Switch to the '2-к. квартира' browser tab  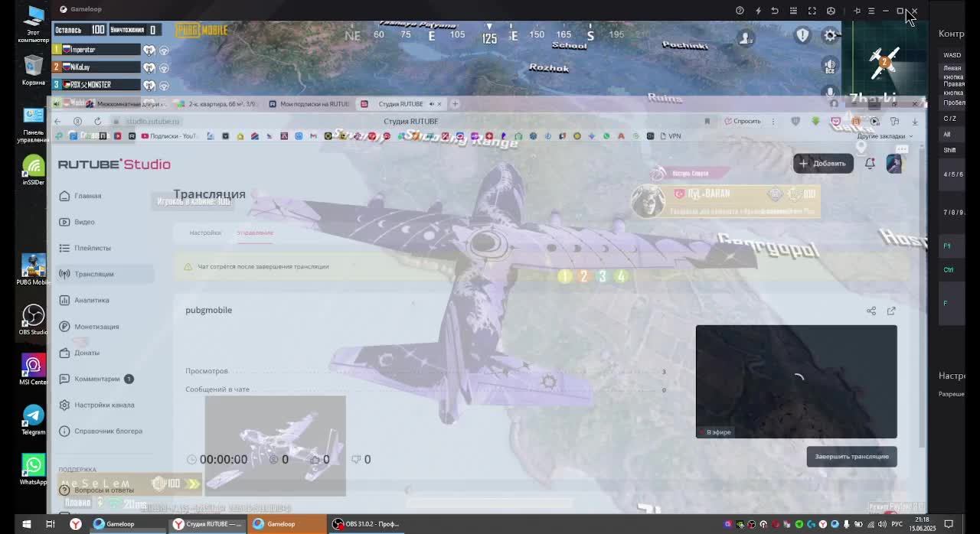click(x=217, y=104)
